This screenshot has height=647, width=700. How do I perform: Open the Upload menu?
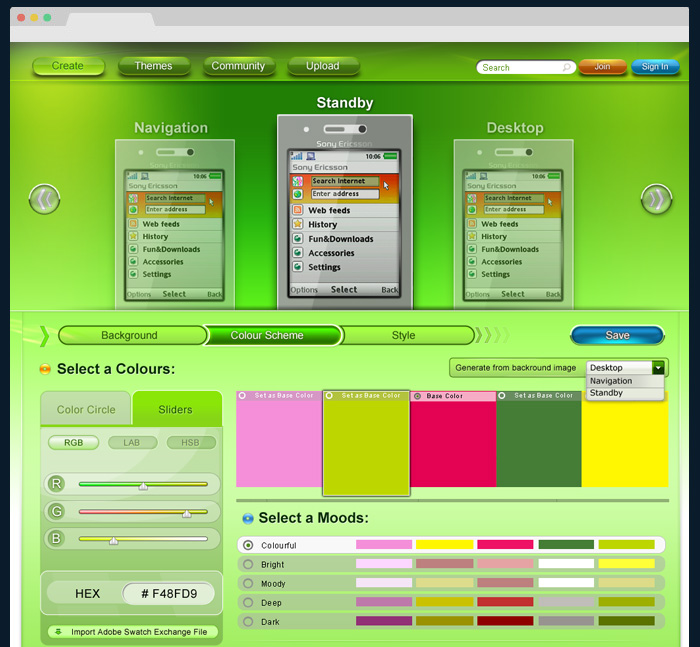click(323, 66)
